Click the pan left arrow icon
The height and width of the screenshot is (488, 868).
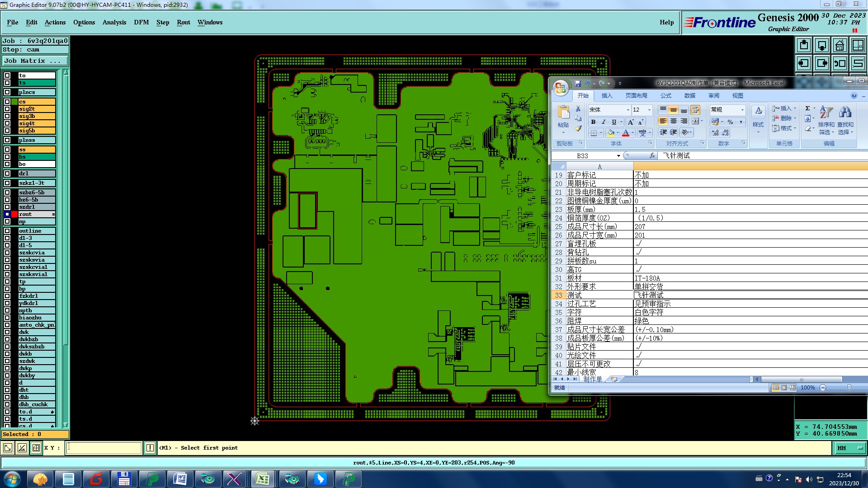point(804,63)
